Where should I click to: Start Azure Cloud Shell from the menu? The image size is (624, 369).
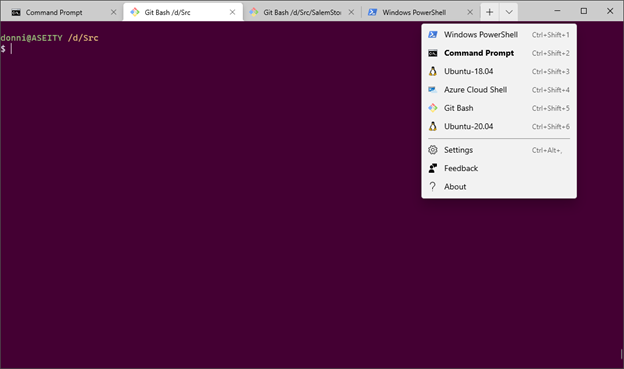point(499,90)
